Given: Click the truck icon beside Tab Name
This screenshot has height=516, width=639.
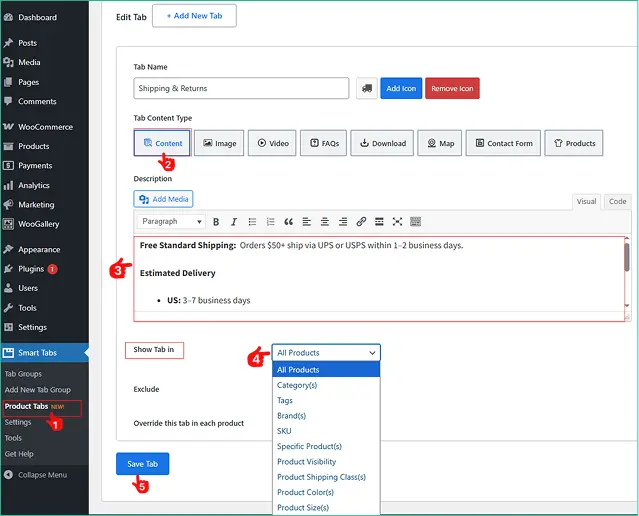Looking at the screenshot, I should coord(366,88).
